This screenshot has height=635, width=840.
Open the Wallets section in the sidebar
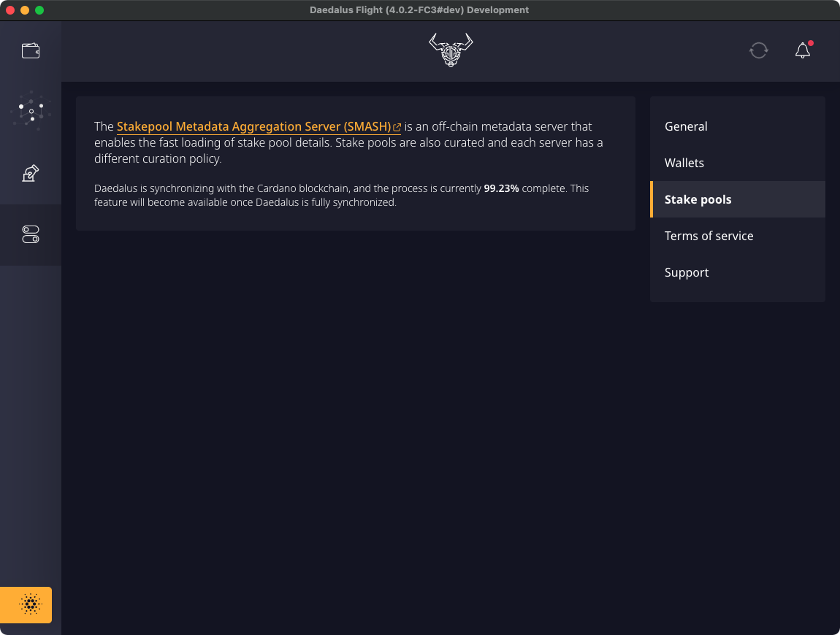pos(31,51)
